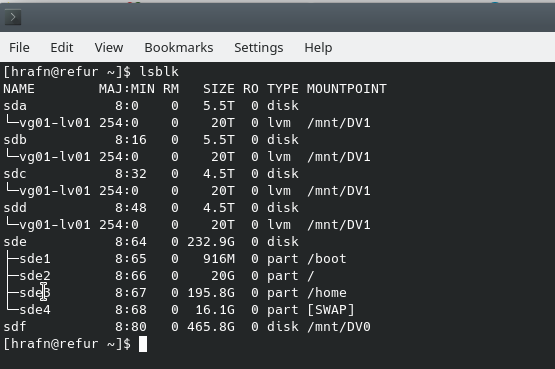555x369 pixels.
Task: Click the 232.9G size value
Action: point(211,242)
